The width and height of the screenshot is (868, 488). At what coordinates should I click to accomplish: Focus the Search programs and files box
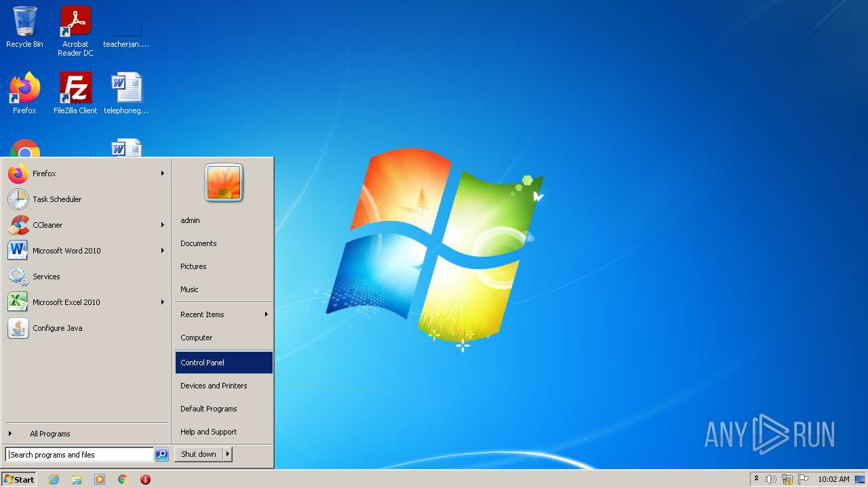(x=79, y=455)
